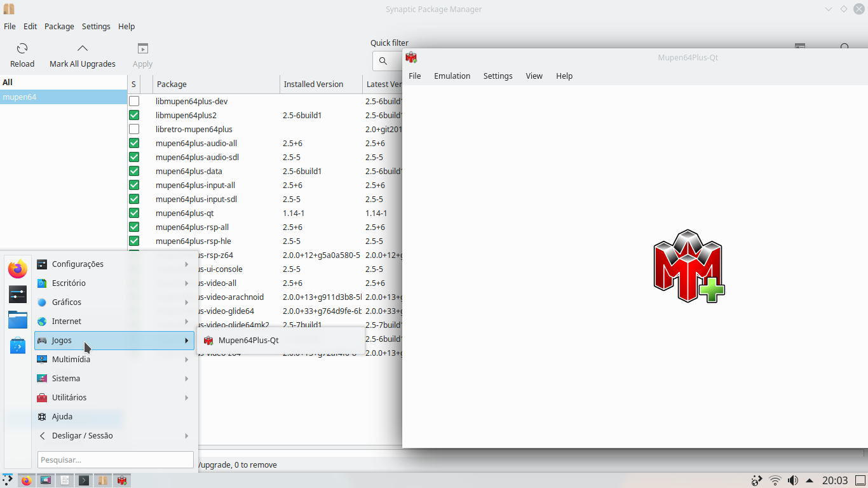This screenshot has height=488, width=868.
Task: Expand the Sistema submenu
Action: [x=114, y=378]
